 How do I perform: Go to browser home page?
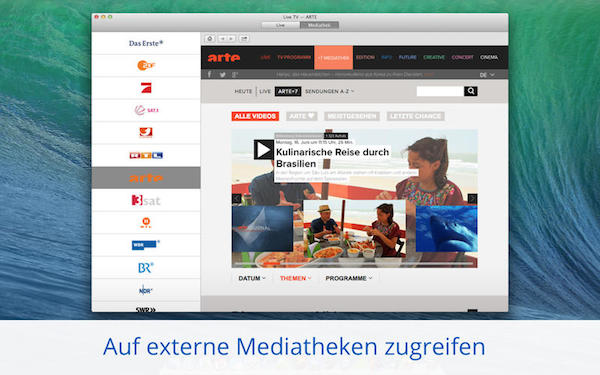click(210, 38)
